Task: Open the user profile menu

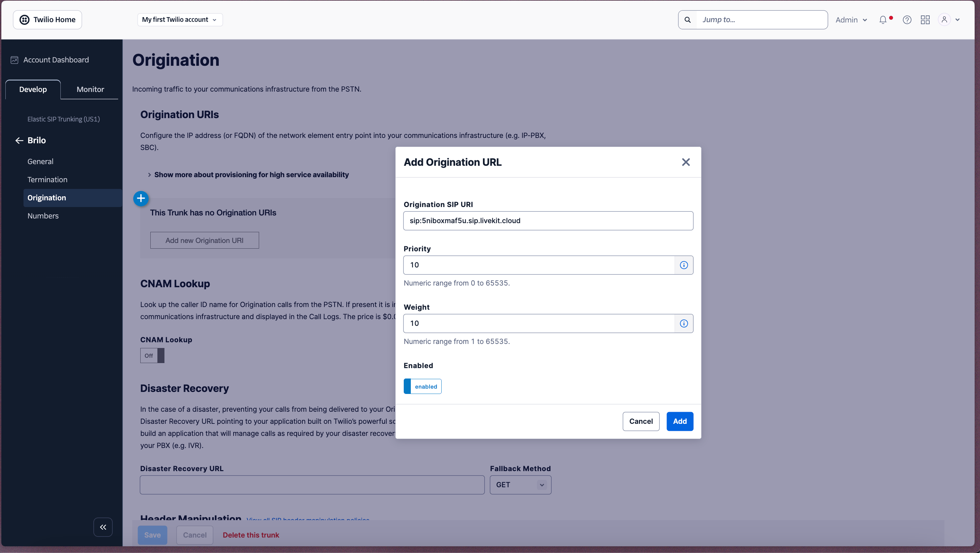Action: (x=944, y=20)
